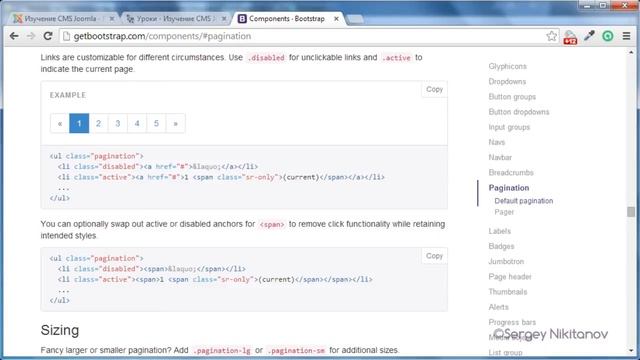This screenshot has width=640, height=360.
Task: Click the scrollbar up arrow
Action: pyautogui.click(x=631, y=53)
